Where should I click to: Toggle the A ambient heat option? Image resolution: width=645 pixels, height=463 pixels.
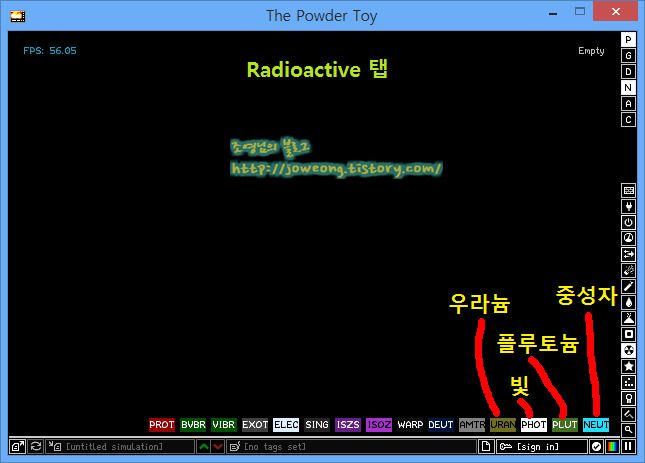[x=628, y=104]
